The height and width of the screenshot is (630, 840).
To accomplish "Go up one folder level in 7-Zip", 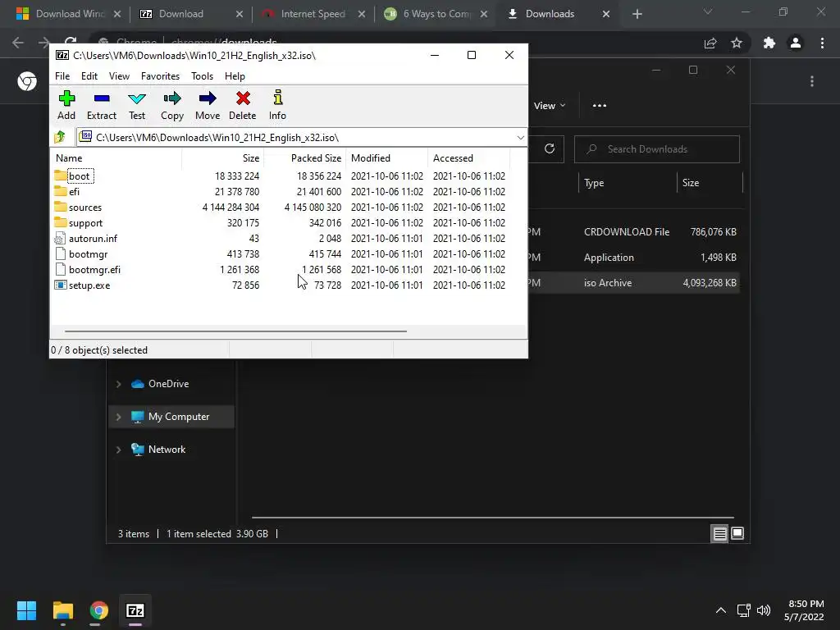I will (x=60, y=138).
